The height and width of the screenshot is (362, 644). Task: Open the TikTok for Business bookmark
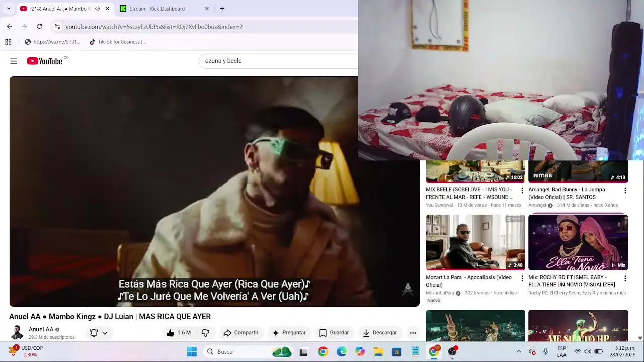pos(117,42)
